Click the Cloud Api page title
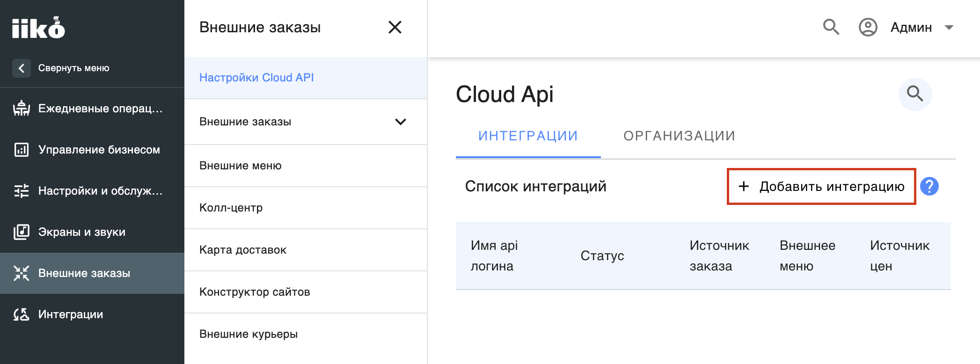 [x=505, y=95]
